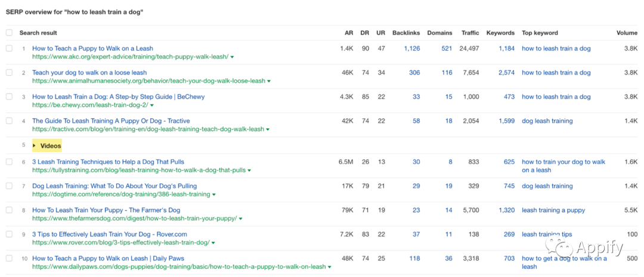
Task: Click the rover.com green URL
Action: 121,242
